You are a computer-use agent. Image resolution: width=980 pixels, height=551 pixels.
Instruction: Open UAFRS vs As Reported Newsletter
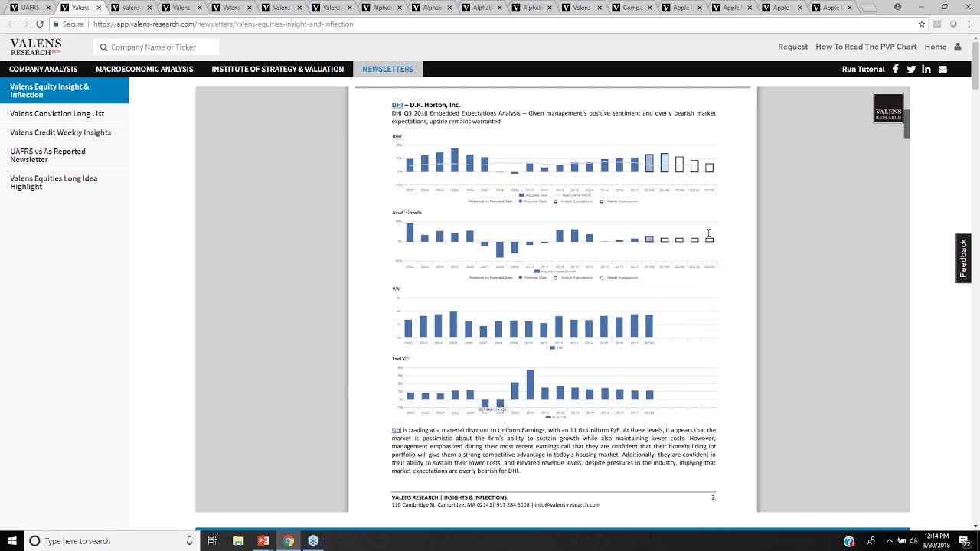click(x=47, y=155)
